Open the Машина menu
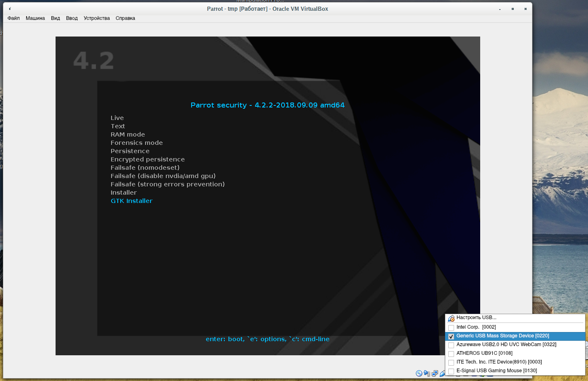Image resolution: width=588 pixels, height=381 pixels. tap(35, 18)
